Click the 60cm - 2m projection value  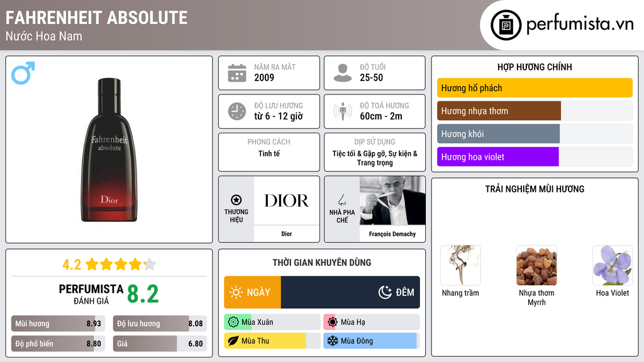click(x=381, y=116)
